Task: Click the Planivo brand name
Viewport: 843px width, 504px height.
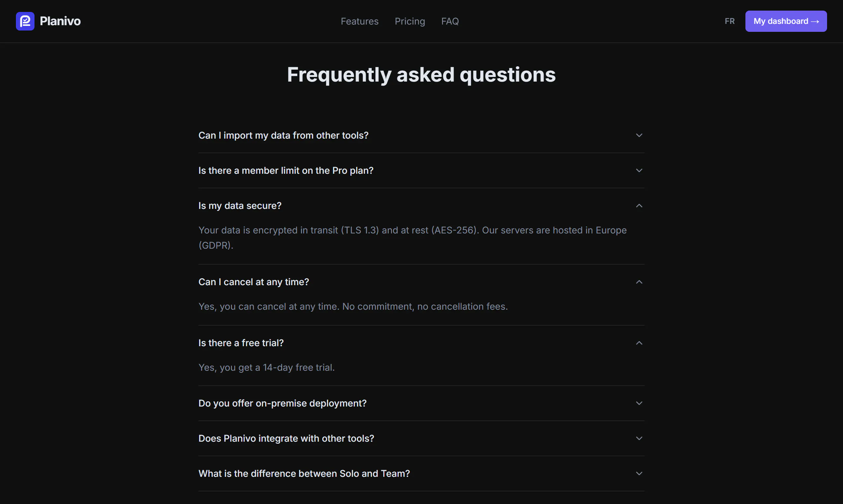Action: pos(60,21)
